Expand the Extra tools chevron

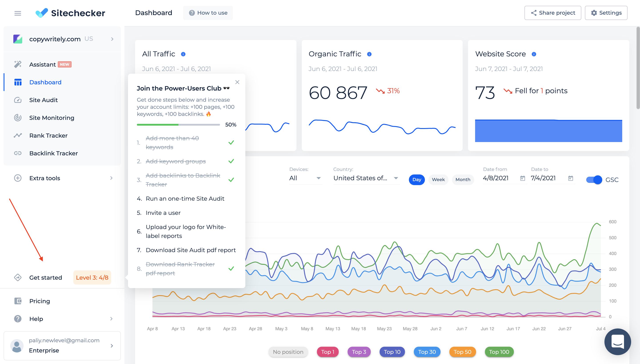111,178
